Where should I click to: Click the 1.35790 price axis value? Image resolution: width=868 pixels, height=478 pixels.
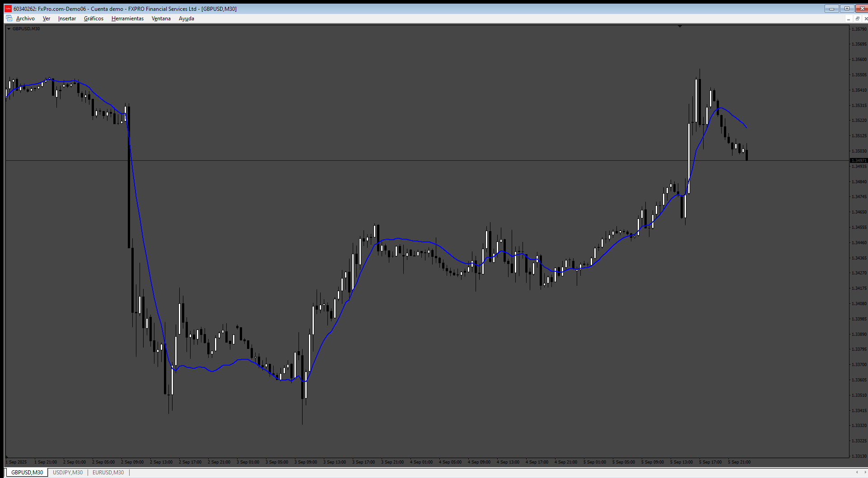tap(859, 29)
